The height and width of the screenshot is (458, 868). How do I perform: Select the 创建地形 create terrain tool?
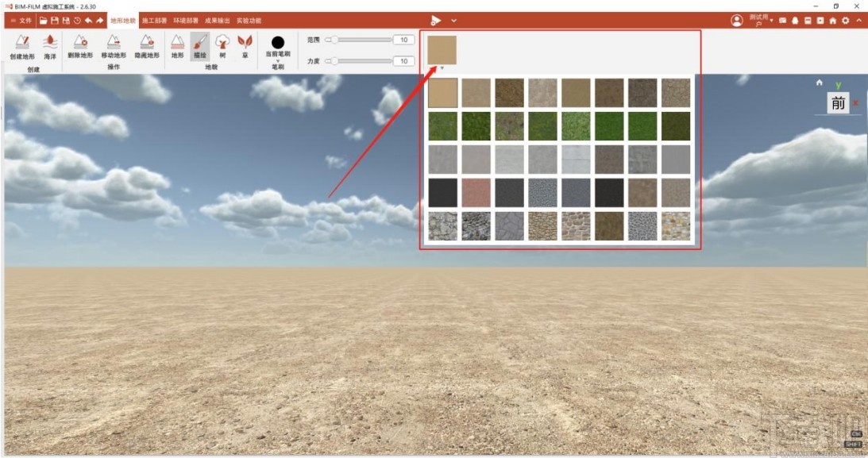click(22, 47)
